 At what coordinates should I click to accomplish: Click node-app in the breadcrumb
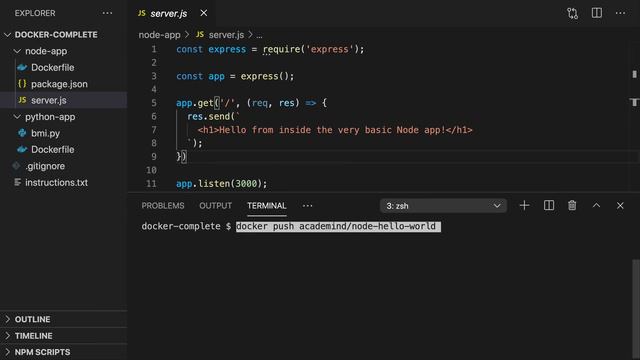point(159,35)
